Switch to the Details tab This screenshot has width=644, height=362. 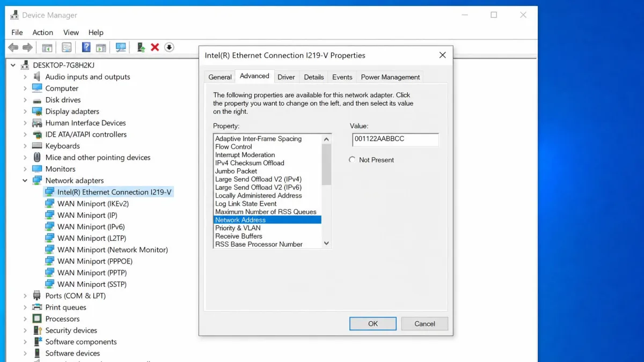click(x=314, y=77)
